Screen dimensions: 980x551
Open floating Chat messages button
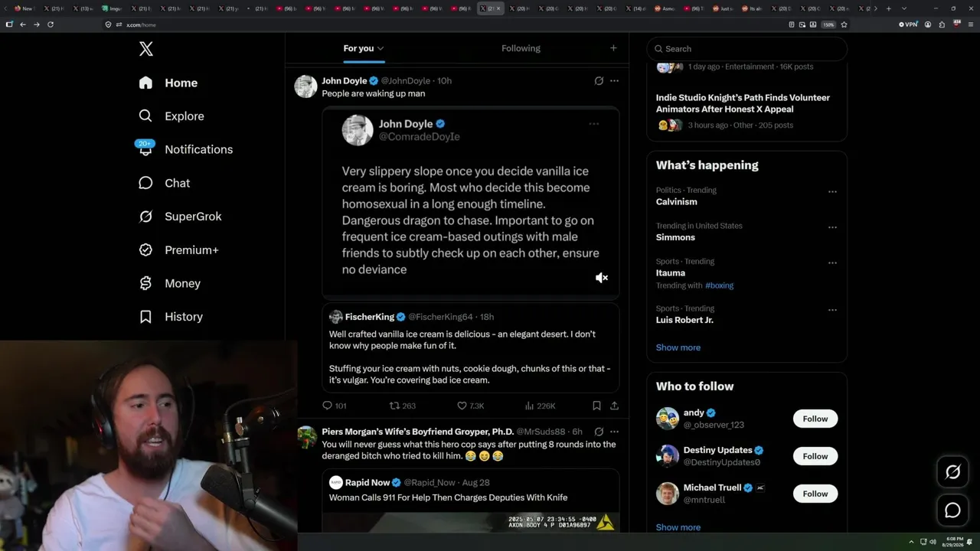[952, 510]
